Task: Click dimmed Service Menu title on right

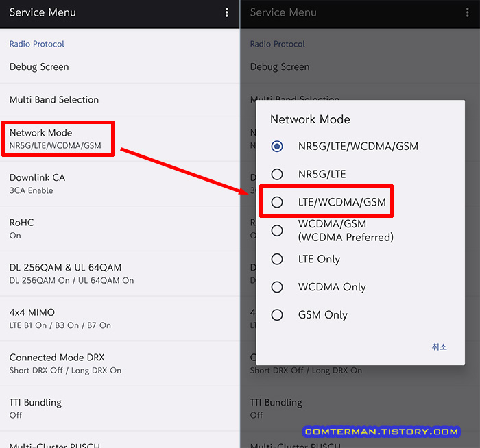Action: 283,12
